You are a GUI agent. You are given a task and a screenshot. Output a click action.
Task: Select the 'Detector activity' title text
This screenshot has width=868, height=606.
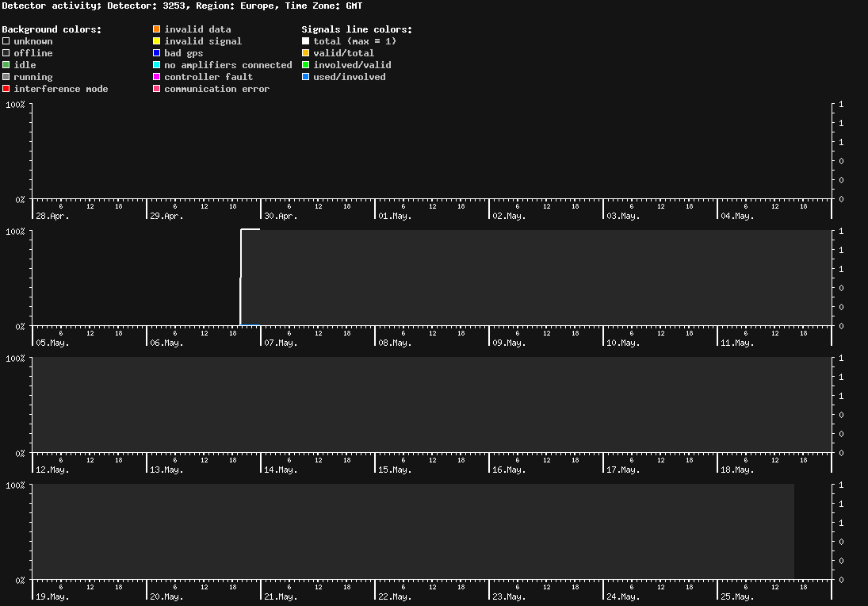click(52, 6)
